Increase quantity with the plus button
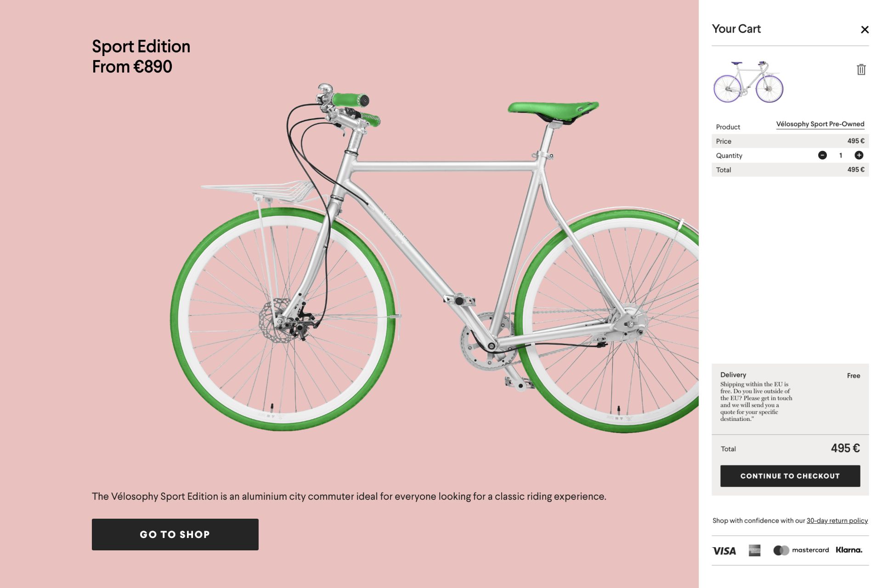 [859, 156]
